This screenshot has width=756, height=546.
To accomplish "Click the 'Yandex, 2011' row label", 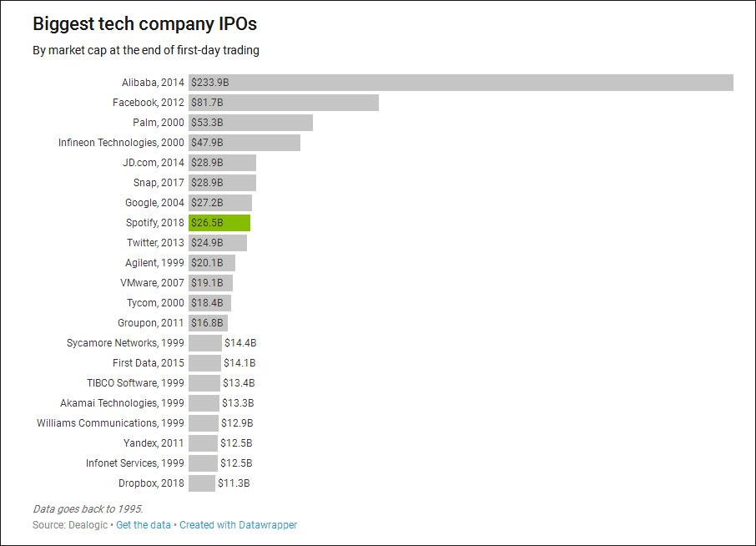I will coord(154,442).
